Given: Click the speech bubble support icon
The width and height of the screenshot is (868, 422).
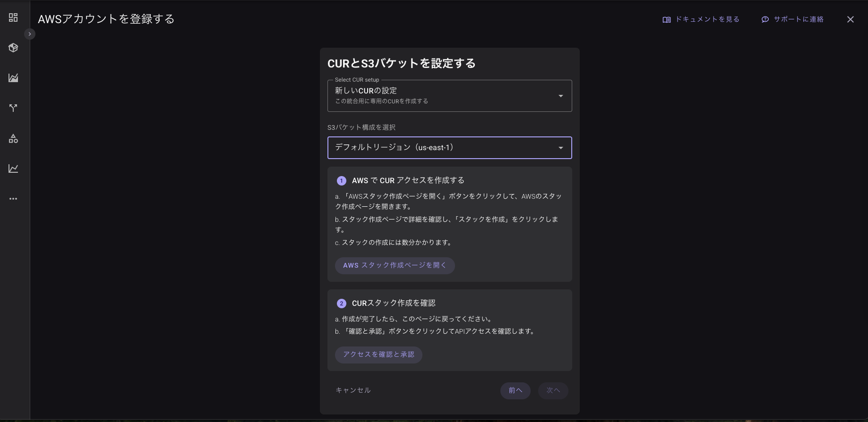Looking at the screenshot, I should 765,19.
